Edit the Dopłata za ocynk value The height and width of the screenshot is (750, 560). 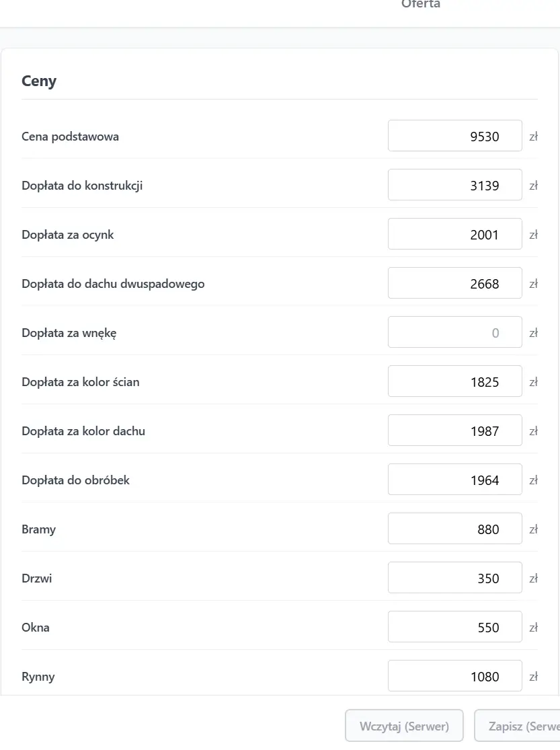coord(455,234)
